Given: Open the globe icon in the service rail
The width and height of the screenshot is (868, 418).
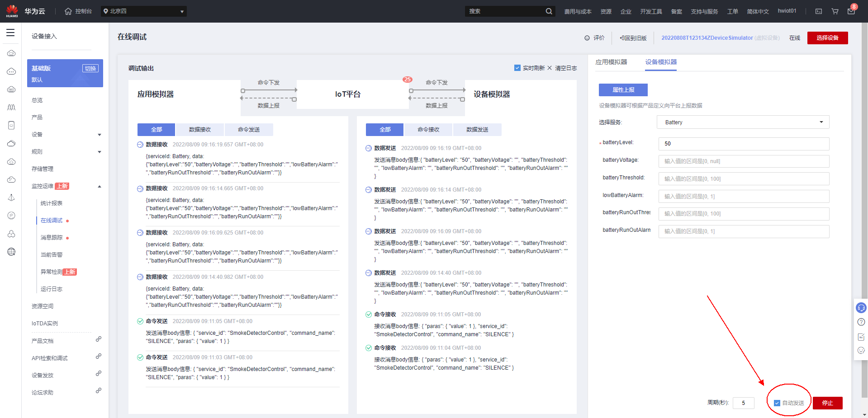Looking at the screenshot, I should (x=11, y=252).
